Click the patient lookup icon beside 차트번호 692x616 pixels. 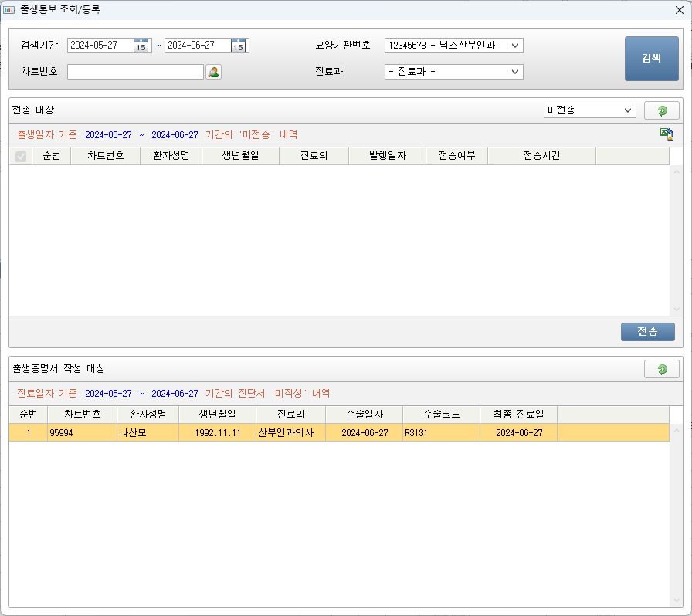[x=213, y=72]
